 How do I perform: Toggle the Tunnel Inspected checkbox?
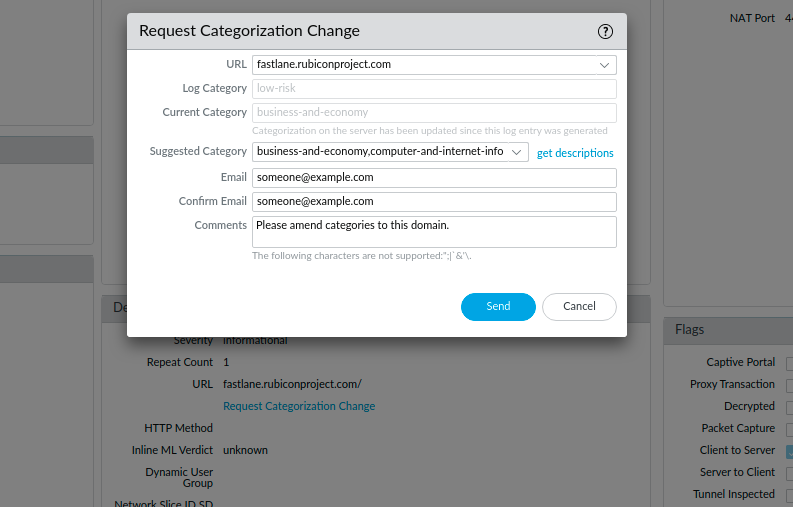(x=789, y=495)
